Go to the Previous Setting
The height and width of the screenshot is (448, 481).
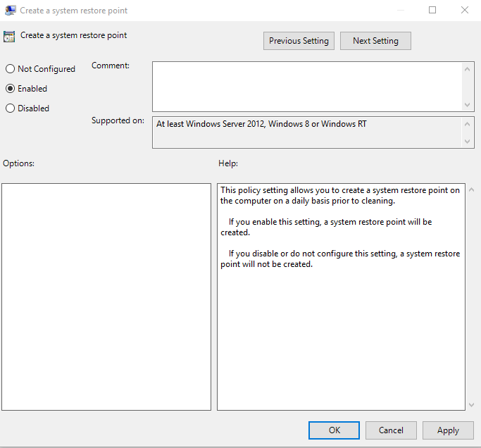(299, 41)
